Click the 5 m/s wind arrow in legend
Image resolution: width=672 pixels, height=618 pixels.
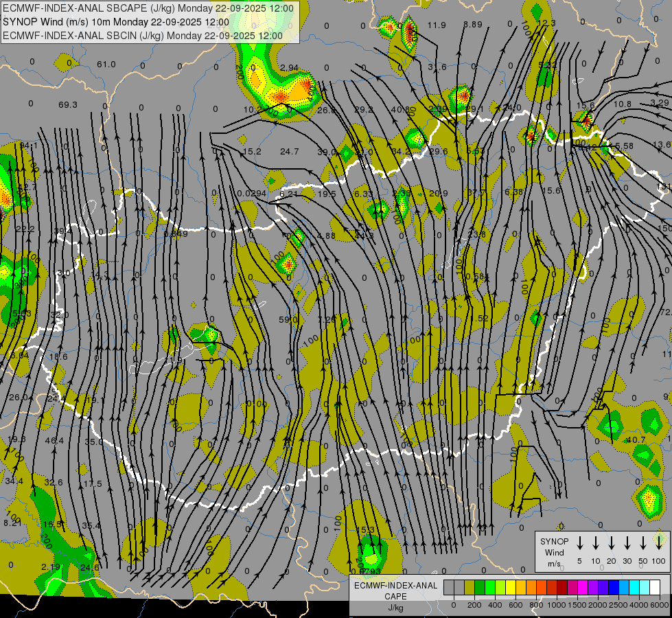[x=580, y=543]
